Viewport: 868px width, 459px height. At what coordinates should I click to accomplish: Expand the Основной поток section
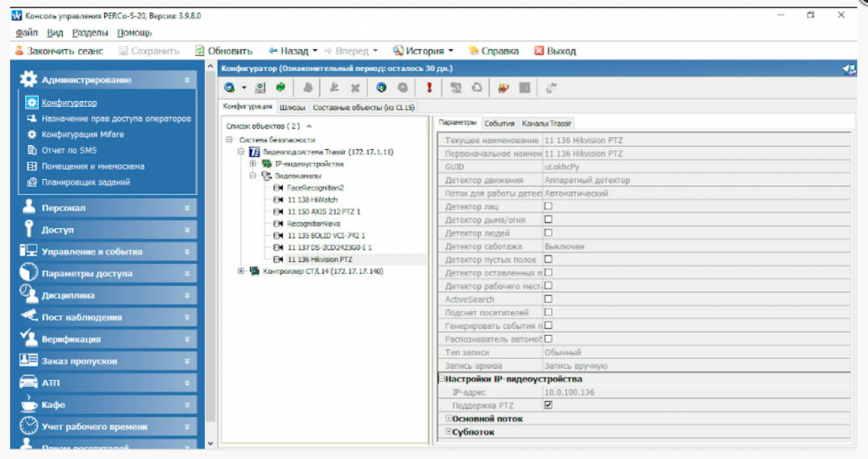448,418
